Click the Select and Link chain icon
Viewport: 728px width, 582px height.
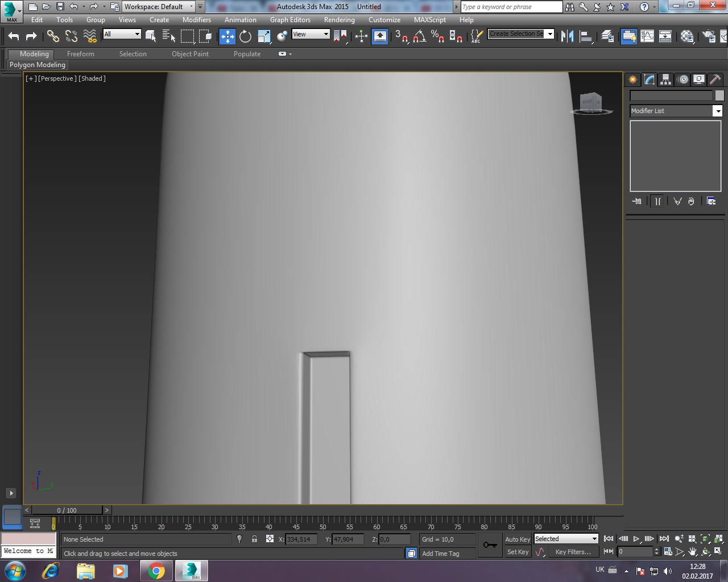[53, 36]
